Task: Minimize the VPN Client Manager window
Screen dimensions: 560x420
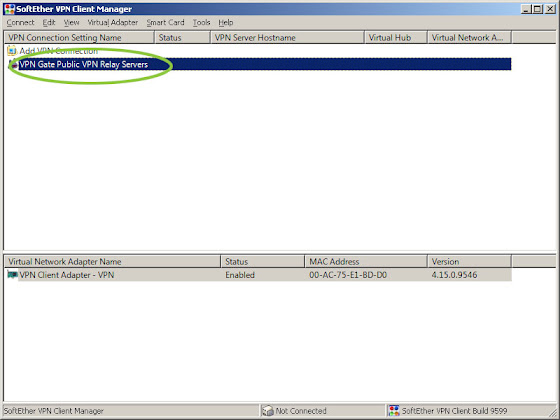Action: (x=525, y=9)
